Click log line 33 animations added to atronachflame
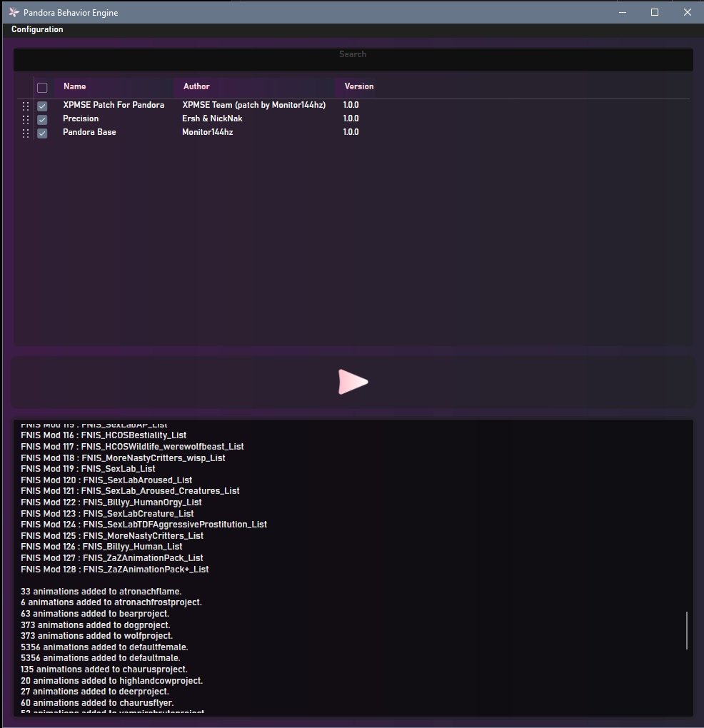 click(x=101, y=592)
